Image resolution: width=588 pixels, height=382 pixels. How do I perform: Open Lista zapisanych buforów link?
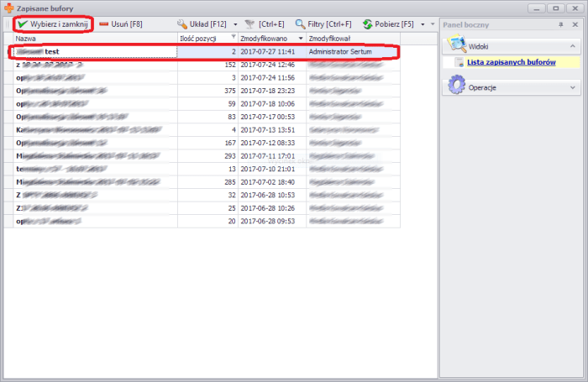coord(511,62)
